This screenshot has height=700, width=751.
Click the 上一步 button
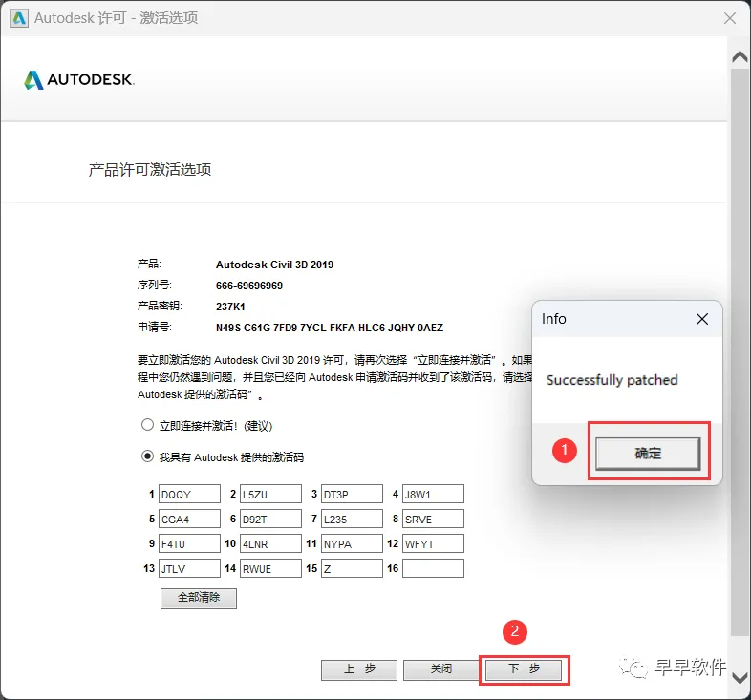point(359,669)
